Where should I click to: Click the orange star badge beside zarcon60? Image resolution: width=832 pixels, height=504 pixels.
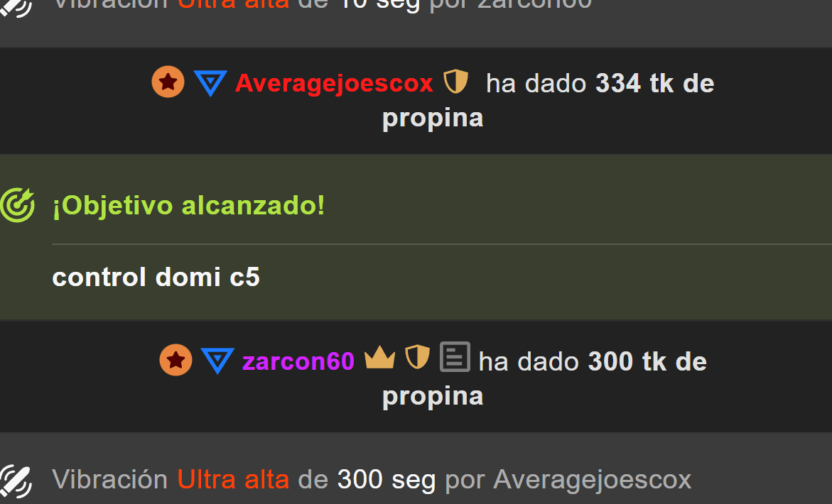pos(175,360)
